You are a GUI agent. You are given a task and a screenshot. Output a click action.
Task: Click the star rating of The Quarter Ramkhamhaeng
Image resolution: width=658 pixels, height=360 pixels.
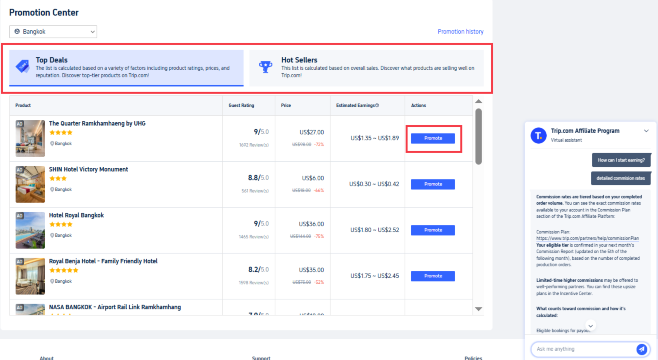tap(61, 133)
